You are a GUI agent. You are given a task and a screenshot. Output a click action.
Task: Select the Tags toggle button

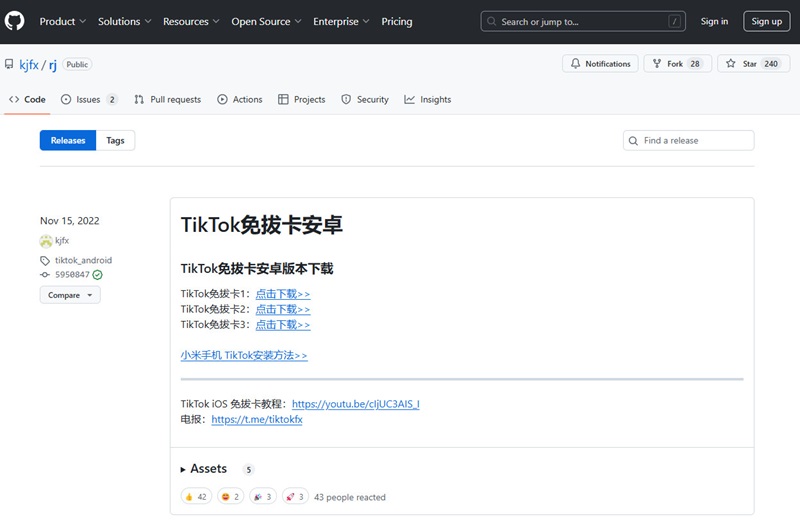115,140
